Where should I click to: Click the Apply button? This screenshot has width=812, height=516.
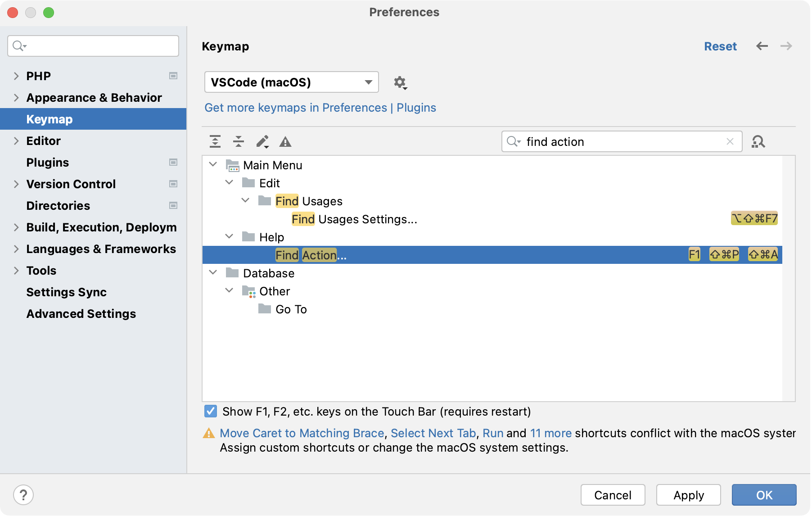(688, 495)
